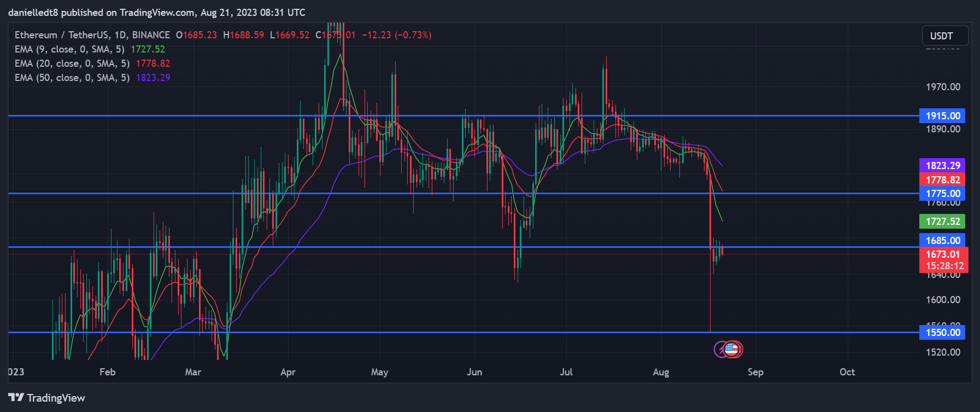Screen dimensions: 980x412
Task: Click the Apr label on time axis
Action: 287,372
